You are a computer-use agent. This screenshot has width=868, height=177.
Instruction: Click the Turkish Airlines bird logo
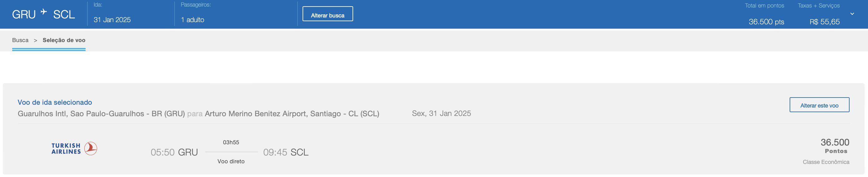90,148
